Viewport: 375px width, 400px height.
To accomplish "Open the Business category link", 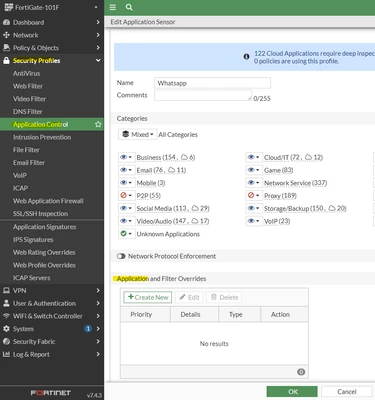I will (166, 157).
